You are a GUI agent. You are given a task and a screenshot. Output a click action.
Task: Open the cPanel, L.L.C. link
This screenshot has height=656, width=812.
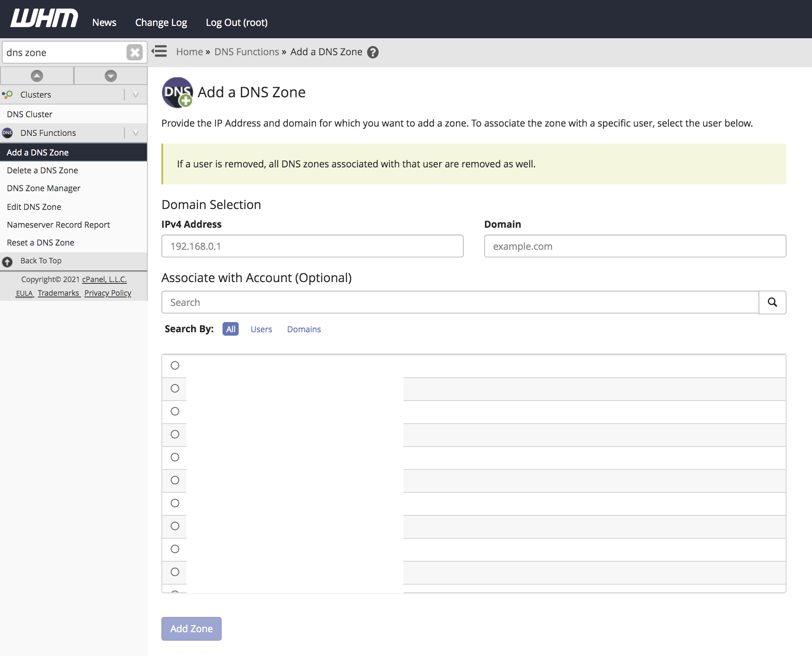tap(104, 279)
